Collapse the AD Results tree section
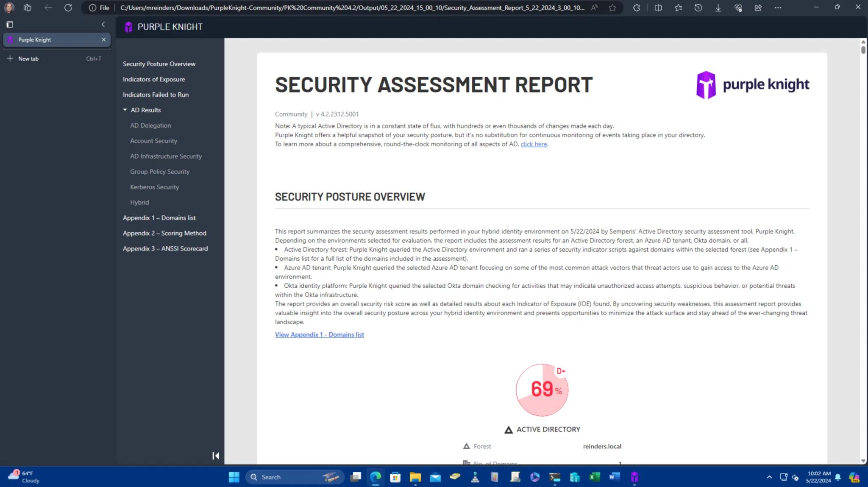 point(125,110)
